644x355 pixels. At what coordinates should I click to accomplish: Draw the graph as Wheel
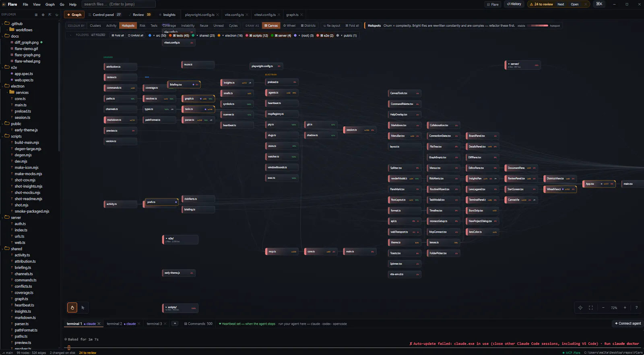289,25
